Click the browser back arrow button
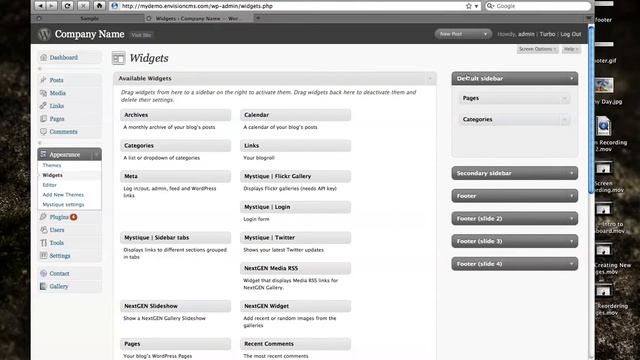This screenshot has width=640, height=360. coord(40,6)
